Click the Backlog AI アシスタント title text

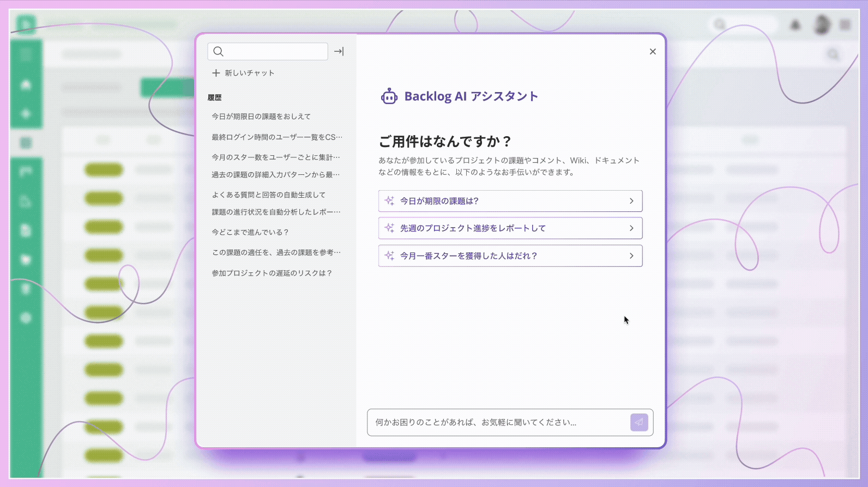[471, 96]
